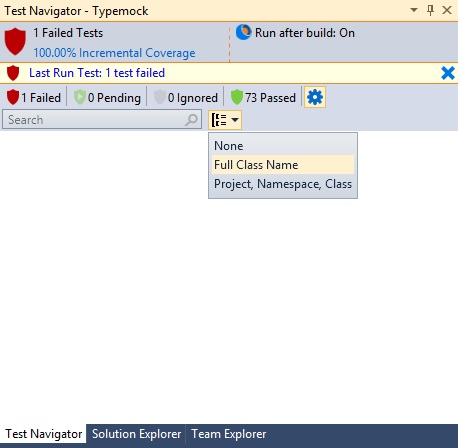Click the large red failed tests shield
458x448 pixels.
coord(15,42)
